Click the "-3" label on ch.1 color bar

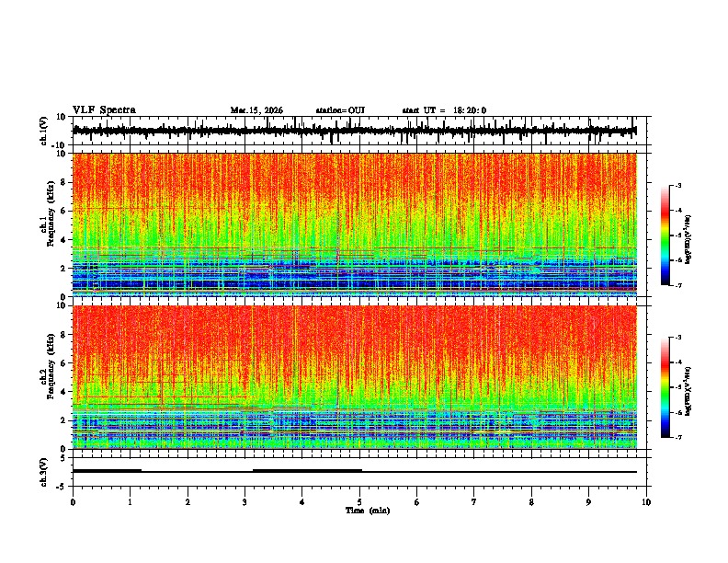click(677, 185)
